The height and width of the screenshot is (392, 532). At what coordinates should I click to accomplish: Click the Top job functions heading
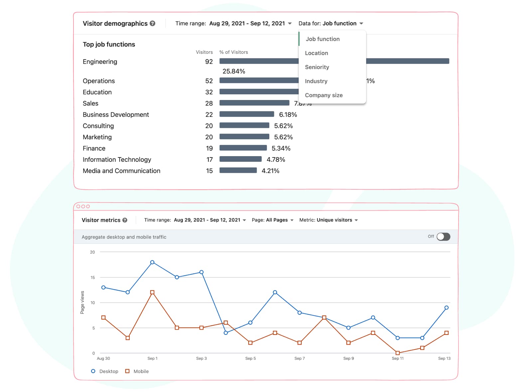[x=109, y=45]
